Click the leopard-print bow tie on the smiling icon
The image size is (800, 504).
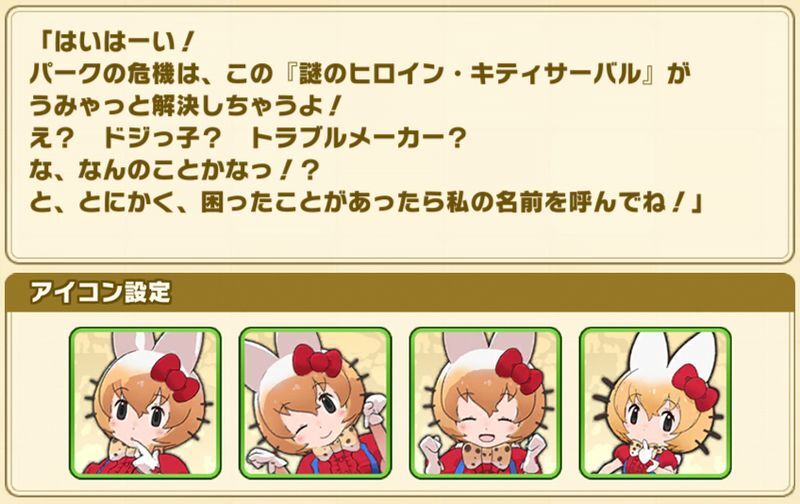click(x=484, y=455)
